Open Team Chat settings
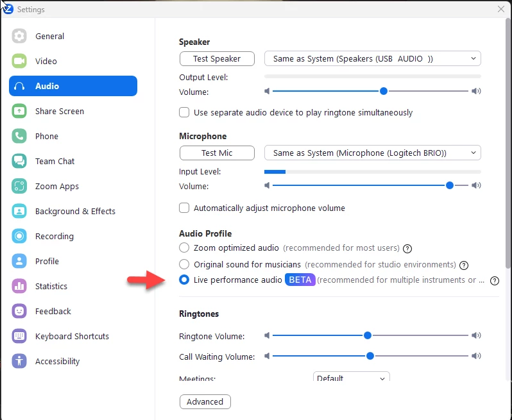The height and width of the screenshot is (420, 512). pyautogui.click(x=73, y=161)
